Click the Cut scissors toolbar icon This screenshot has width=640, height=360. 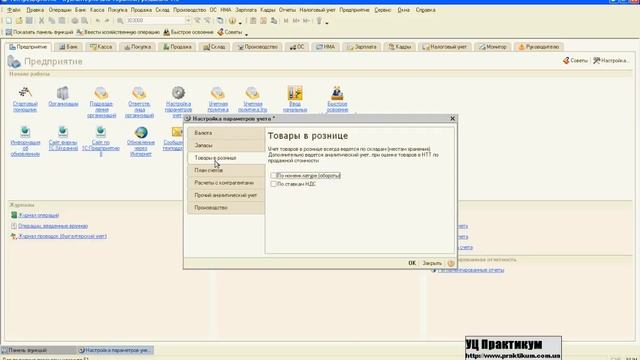(41, 20)
